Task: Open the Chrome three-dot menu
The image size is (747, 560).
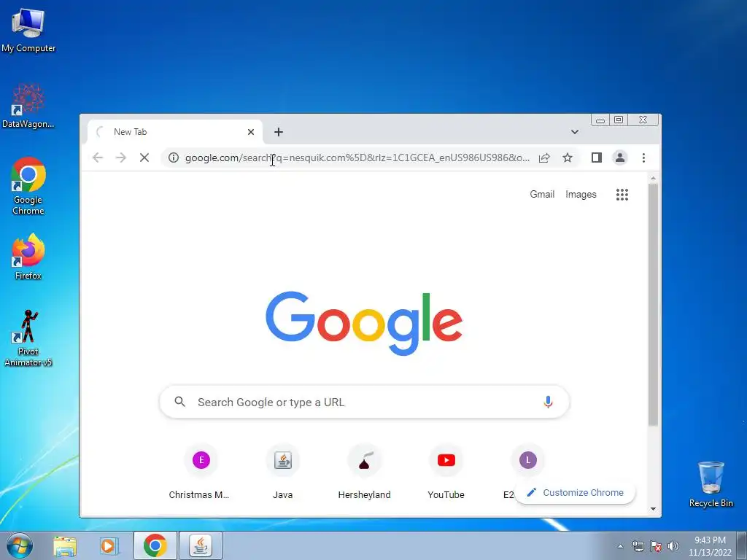Action: tap(643, 157)
